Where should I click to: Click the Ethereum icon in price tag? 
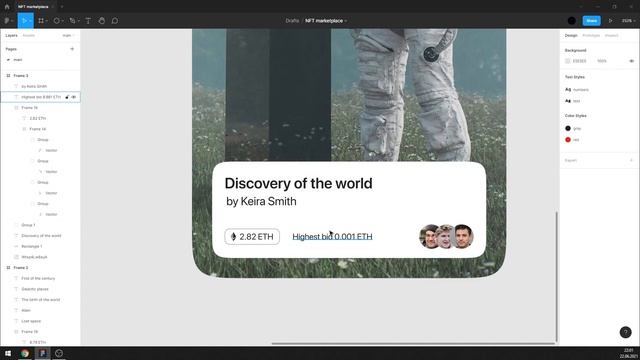coord(233,237)
